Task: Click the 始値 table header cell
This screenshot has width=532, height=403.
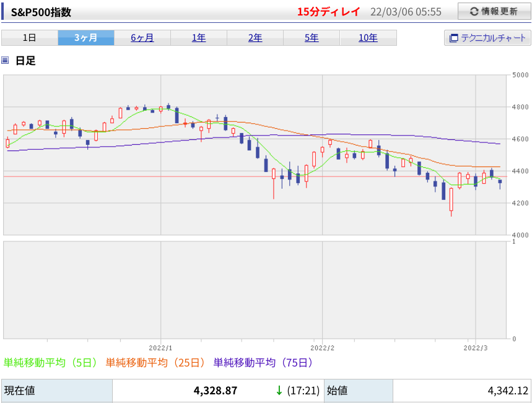Action: pyautogui.click(x=359, y=391)
